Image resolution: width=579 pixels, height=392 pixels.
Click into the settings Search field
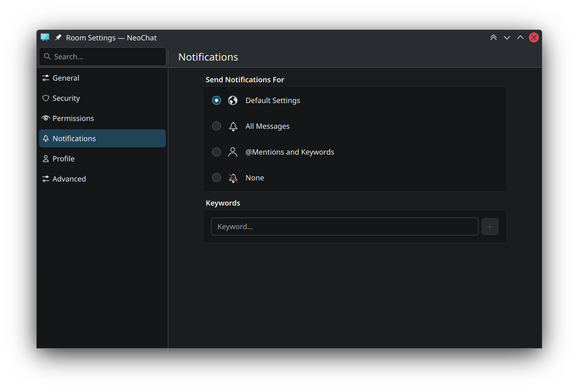108,57
